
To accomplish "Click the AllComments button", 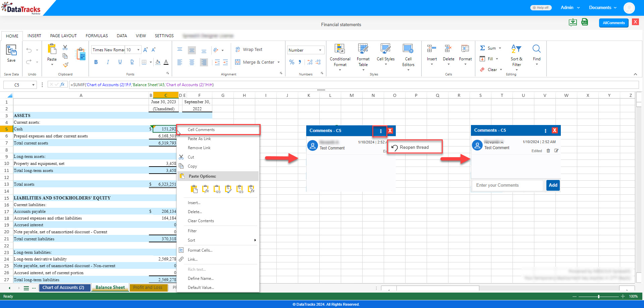I will click(613, 23).
